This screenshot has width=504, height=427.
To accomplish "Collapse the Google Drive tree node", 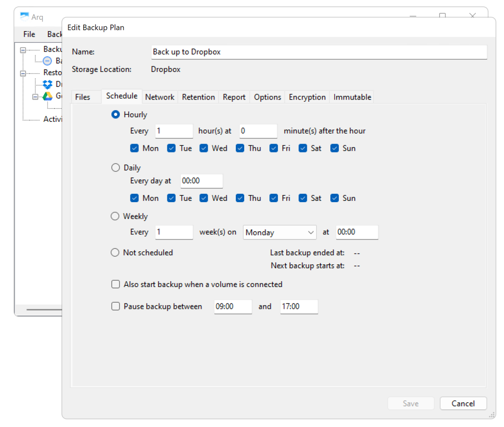I will [35, 97].
